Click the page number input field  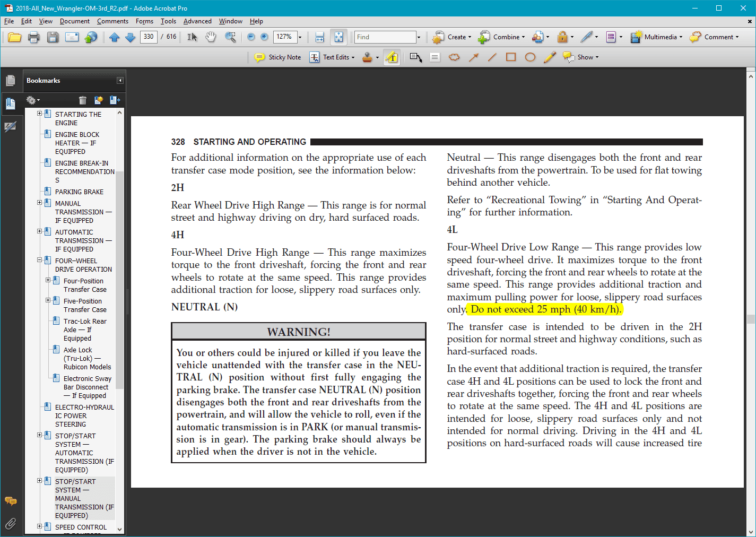click(x=149, y=37)
